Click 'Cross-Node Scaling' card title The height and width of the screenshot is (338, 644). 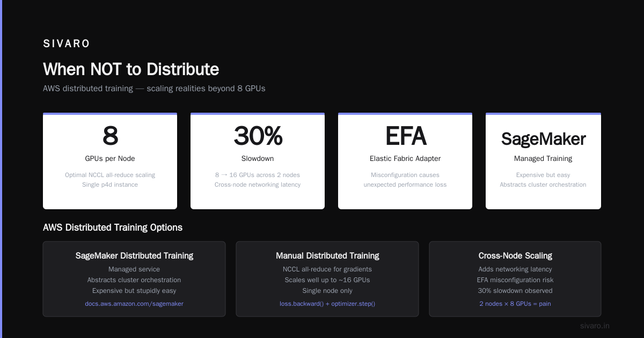point(515,255)
